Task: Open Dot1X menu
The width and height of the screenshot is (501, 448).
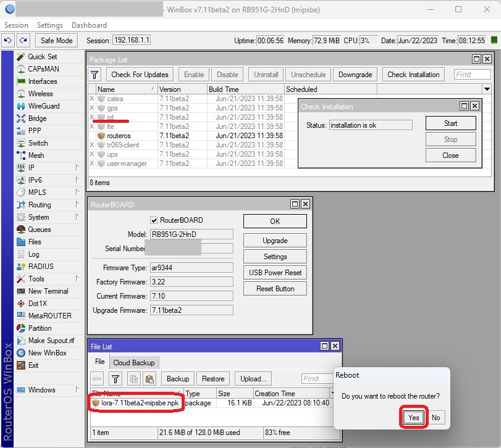Action: point(38,304)
